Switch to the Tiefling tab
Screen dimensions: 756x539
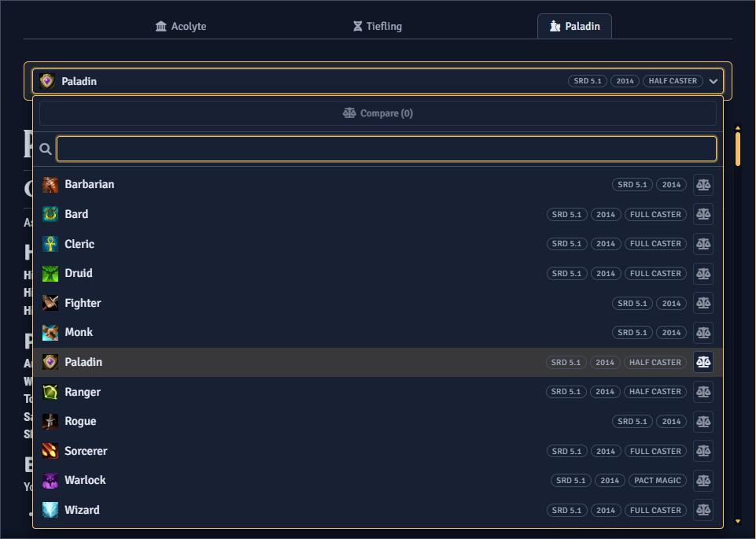[x=378, y=26]
